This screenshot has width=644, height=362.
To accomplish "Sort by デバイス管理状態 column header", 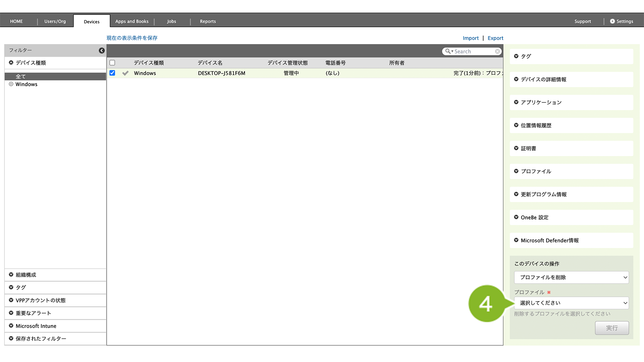I will pos(288,63).
